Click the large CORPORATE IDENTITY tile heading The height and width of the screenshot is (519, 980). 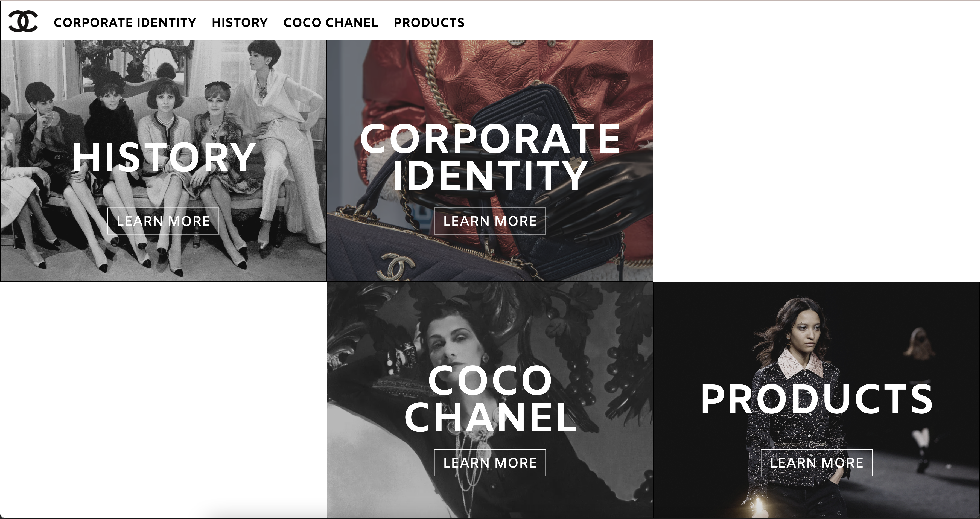click(490, 157)
